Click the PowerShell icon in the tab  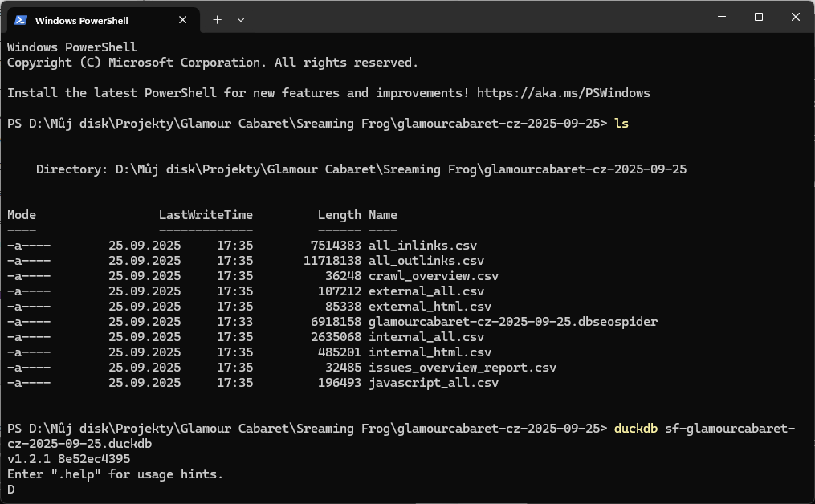(21, 20)
